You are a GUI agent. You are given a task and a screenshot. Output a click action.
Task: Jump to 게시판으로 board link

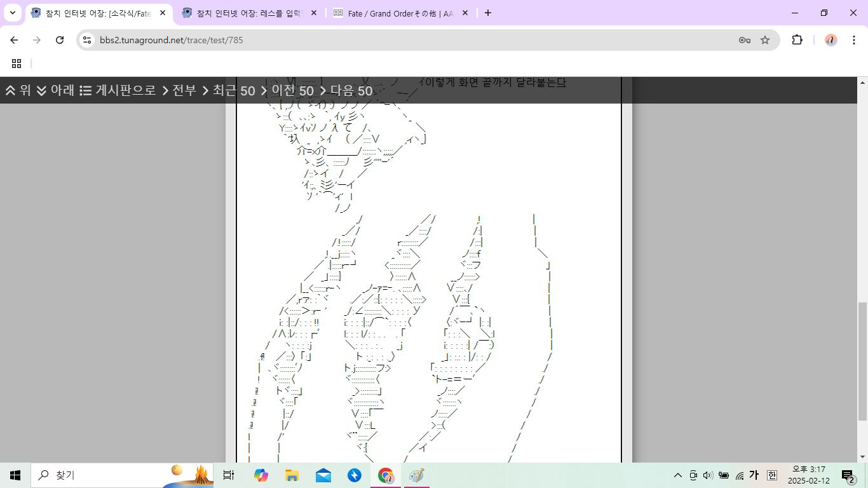tap(118, 90)
